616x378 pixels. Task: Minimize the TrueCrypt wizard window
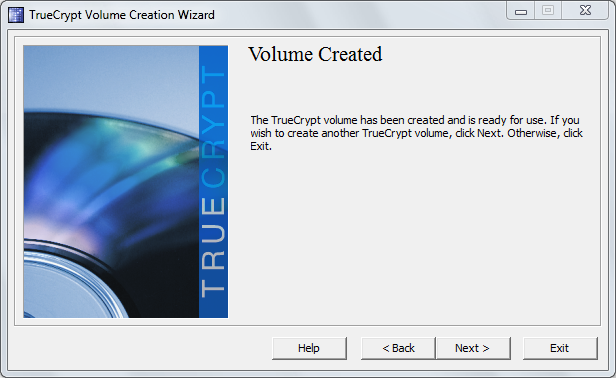click(x=521, y=11)
